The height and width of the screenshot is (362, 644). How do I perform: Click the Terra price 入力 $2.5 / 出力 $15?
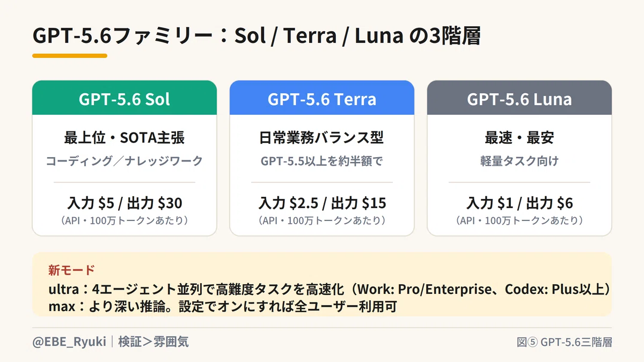pos(322,203)
